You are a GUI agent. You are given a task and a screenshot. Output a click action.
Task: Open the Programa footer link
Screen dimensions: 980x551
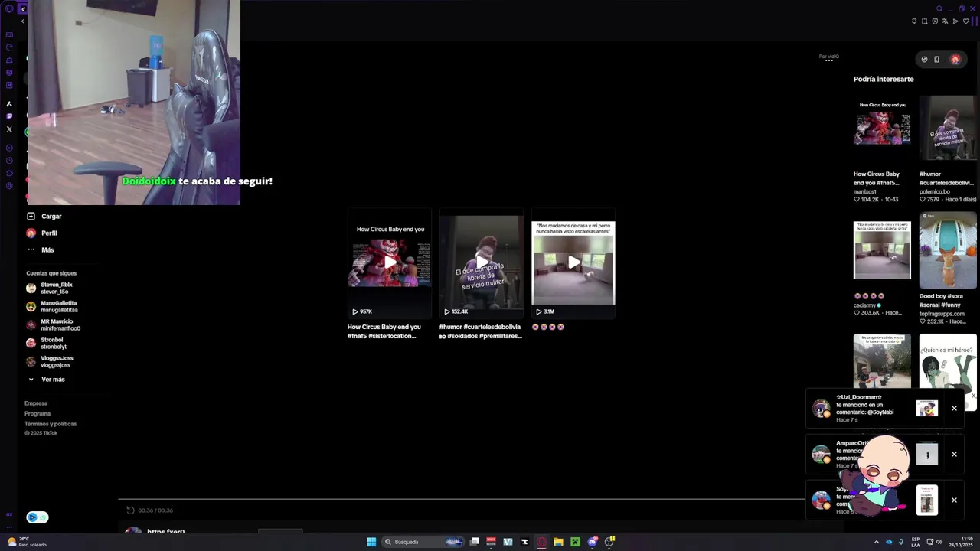(38, 413)
